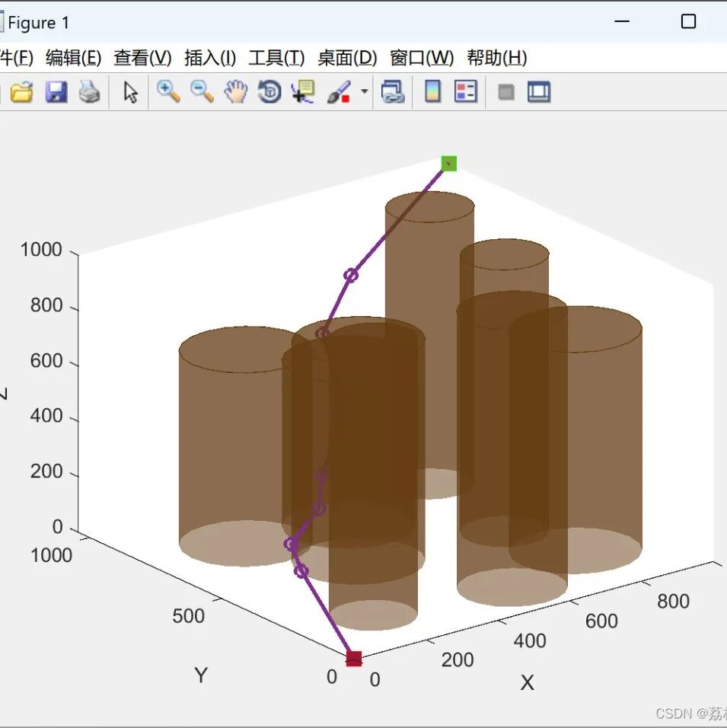Select the Pan hand tool

coord(236,91)
